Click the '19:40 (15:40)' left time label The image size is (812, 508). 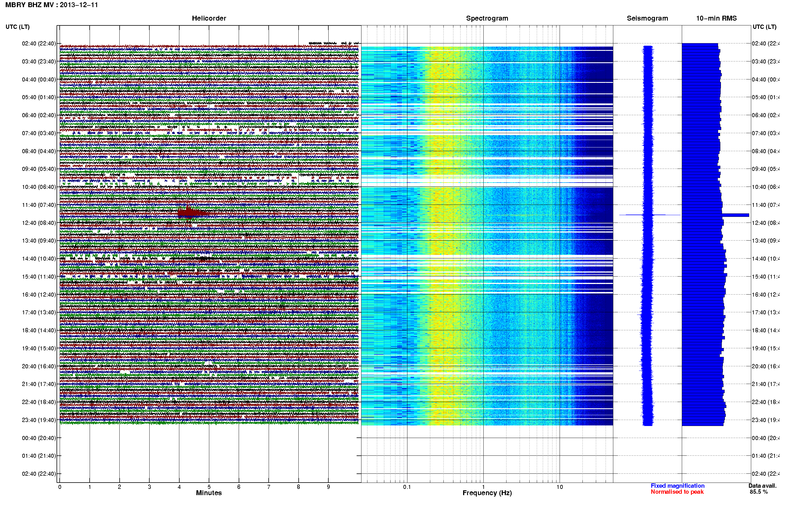(x=39, y=348)
